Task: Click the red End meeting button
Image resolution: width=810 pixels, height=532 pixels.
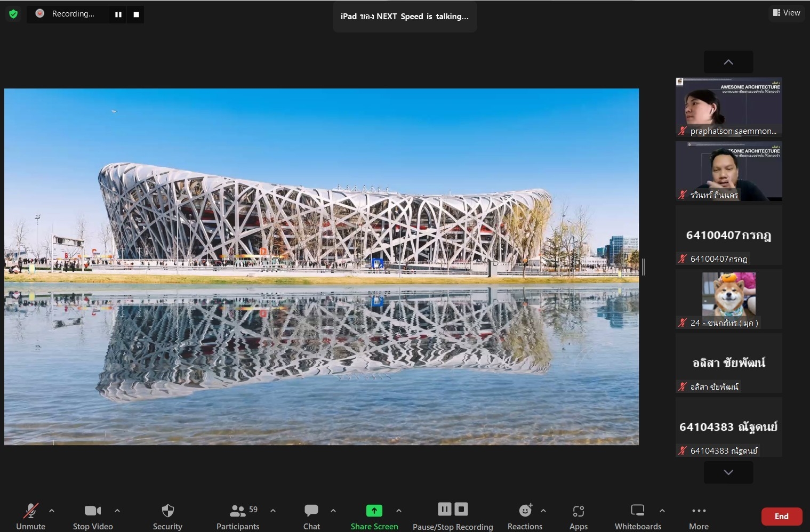Action: (781, 516)
